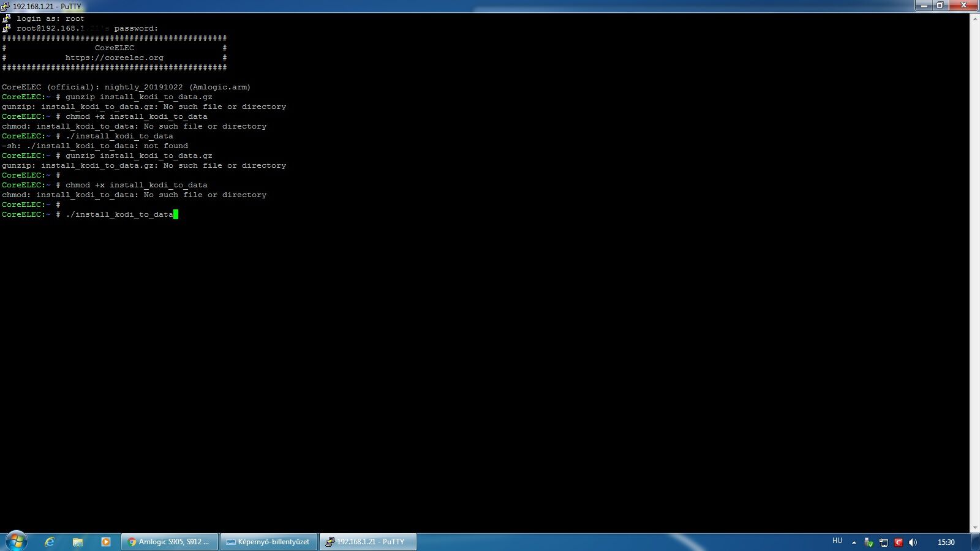Open the network connection tray icon
Screen dimensions: 980x551
pyautogui.click(x=884, y=542)
